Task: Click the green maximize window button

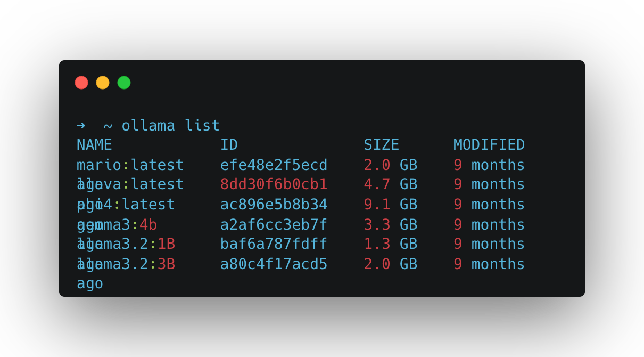Action: pos(124,83)
